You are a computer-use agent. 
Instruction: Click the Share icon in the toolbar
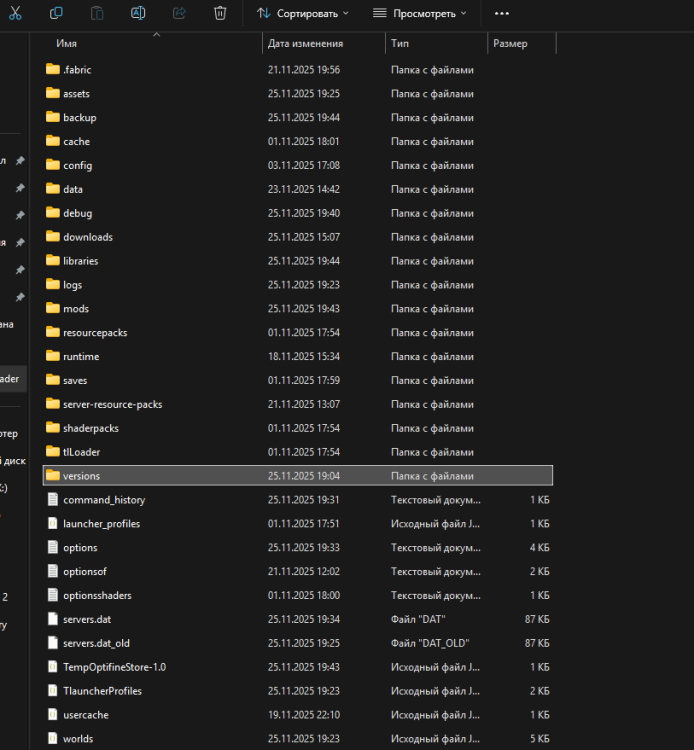[x=179, y=13]
